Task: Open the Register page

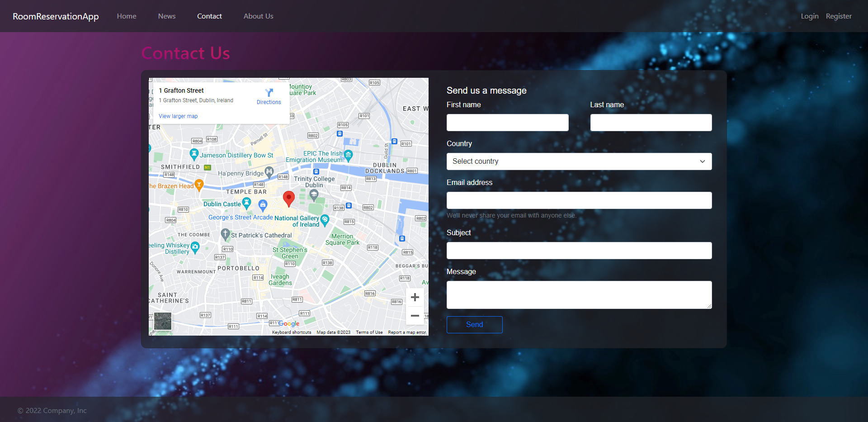Action: pos(839,16)
